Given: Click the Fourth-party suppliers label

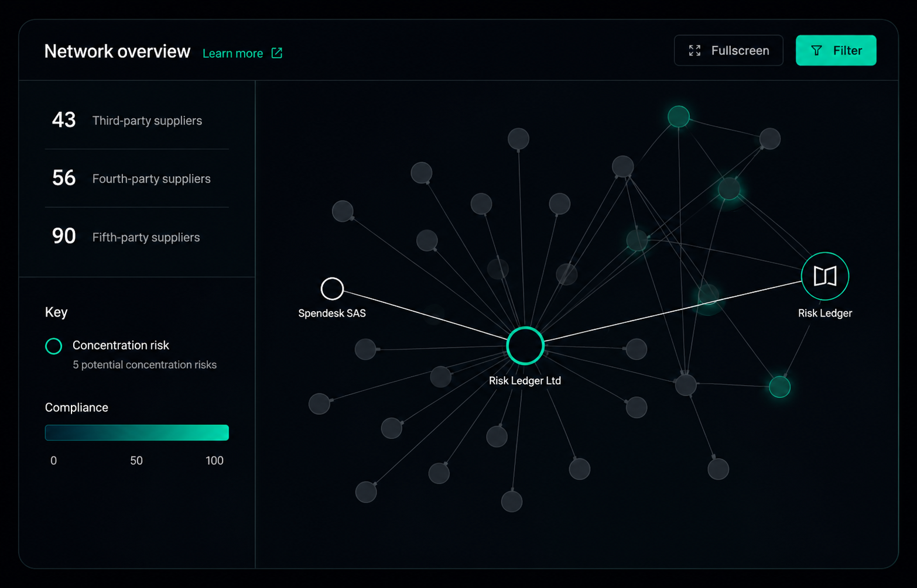Looking at the screenshot, I should (152, 179).
